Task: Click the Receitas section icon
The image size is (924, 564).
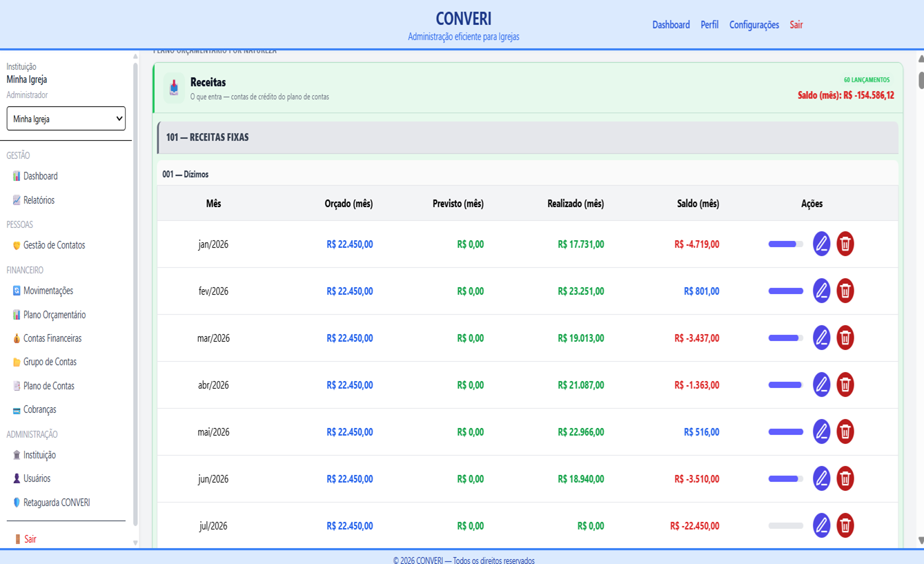Action: [174, 88]
